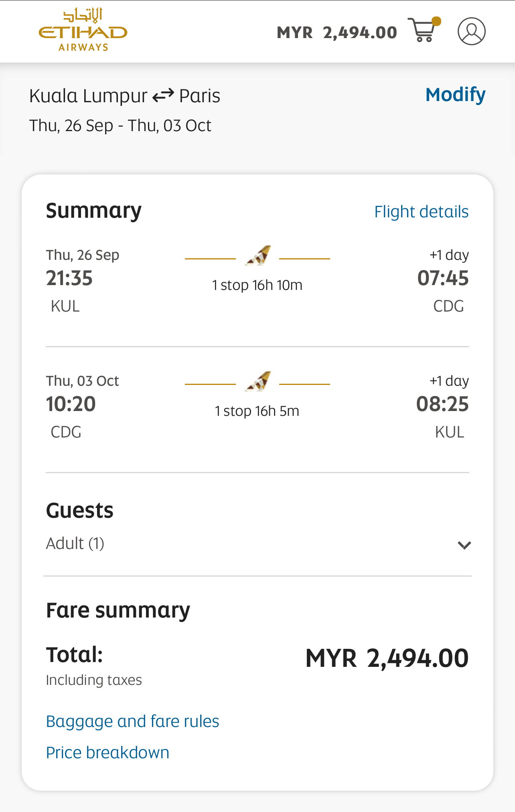Click the Modify link
Image resolution: width=515 pixels, height=812 pixels.
pos(455,95)
